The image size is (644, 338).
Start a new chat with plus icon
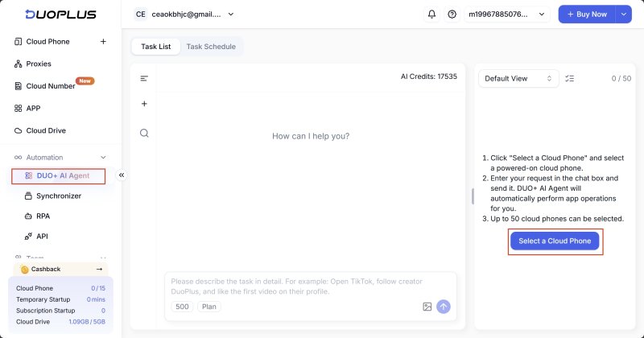[144, 104]
